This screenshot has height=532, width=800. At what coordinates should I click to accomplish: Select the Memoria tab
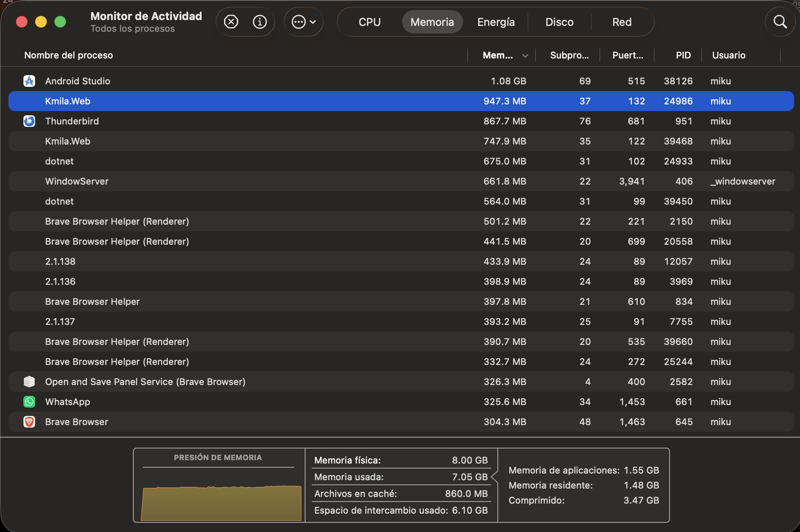click(432, 22)
